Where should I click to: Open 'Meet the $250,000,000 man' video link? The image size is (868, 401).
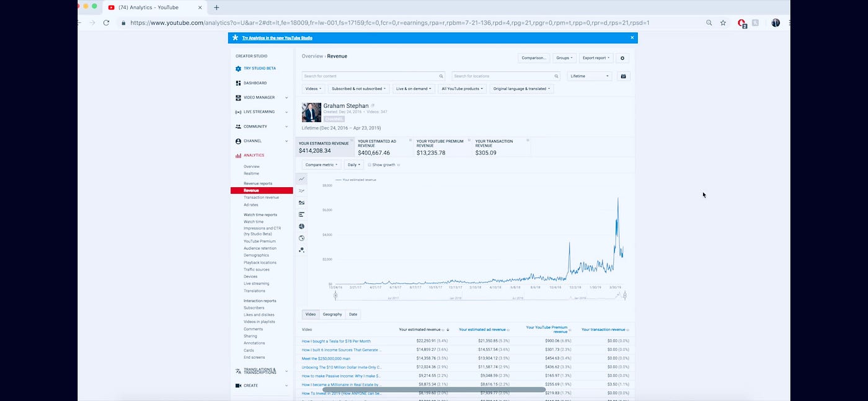(x=326, y=358)
